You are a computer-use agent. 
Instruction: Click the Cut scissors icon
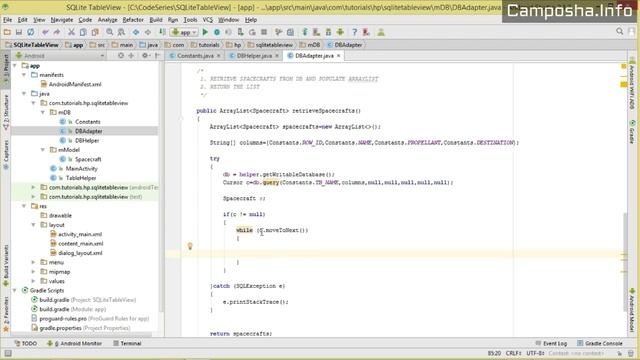pyautogui.click(x=71, y=32)
